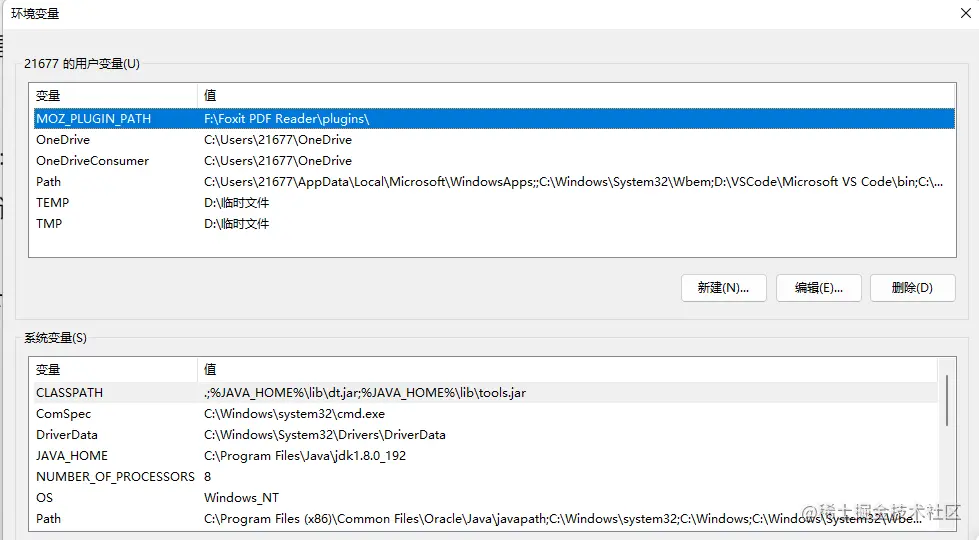The width and height of the screenshot is (979, 540).
Task: Select the DriverData system variable
Action: pos(67,434)
